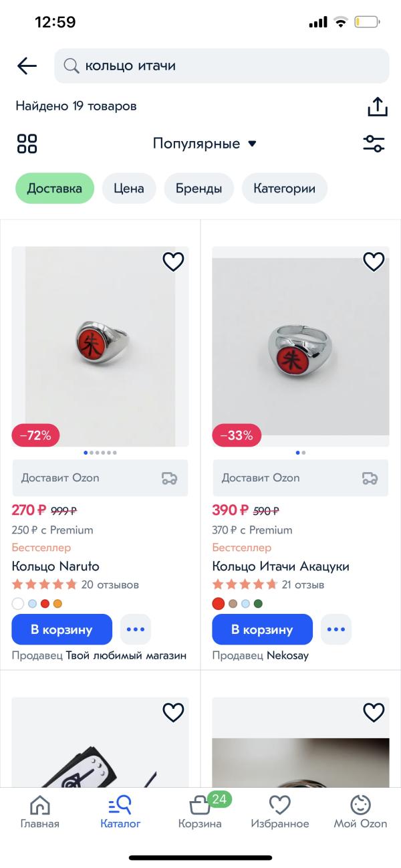
Task: Toggle the Доставка filter chip
Action: [55, 189]
